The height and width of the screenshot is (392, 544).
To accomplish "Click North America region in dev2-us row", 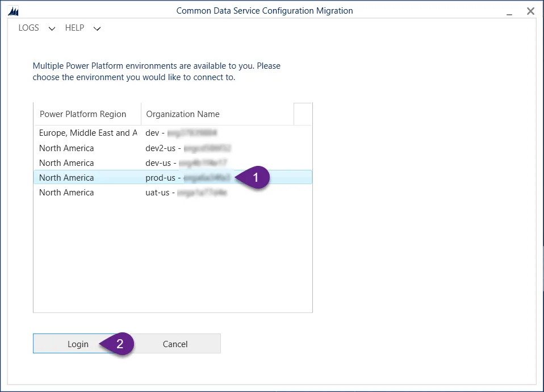I will tap(66, 148).
